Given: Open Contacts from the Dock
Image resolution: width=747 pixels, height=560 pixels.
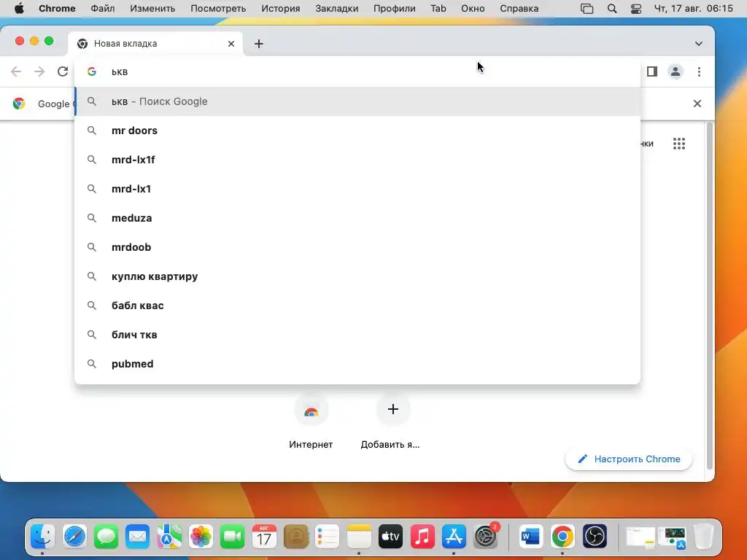Looking at the screenshot, I should (x=296, y=537).
